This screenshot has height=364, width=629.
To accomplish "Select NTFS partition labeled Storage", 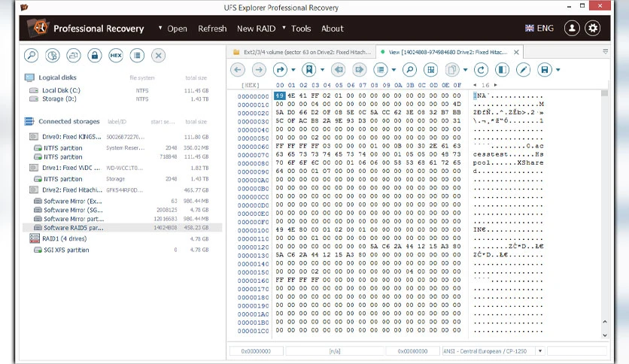I will tap(62, 179).
